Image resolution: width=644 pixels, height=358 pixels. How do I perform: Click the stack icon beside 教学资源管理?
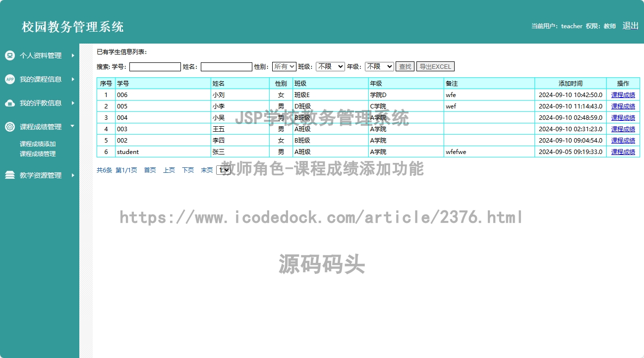[10, 175]
